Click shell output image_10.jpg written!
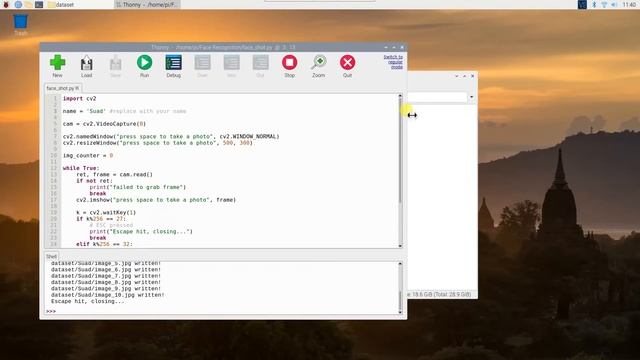 tap(108, 295)
